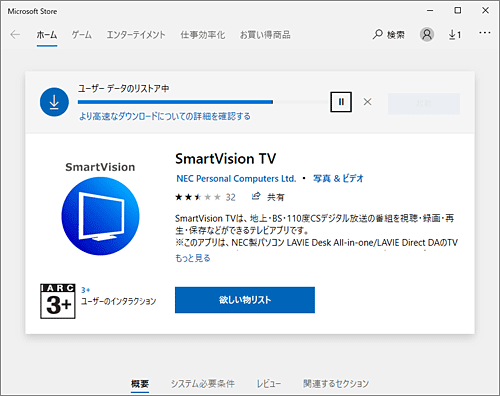Pause the download with the pause button
The height and width of the screenshot is (396, 500).
pos(341,102)
